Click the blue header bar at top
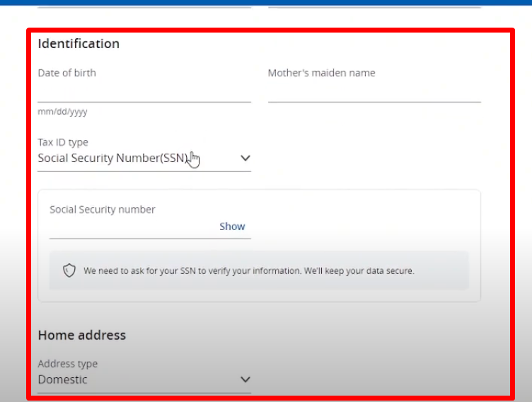Screen dimensions: 532x402 pyautogui.click(x=266, y=2)
